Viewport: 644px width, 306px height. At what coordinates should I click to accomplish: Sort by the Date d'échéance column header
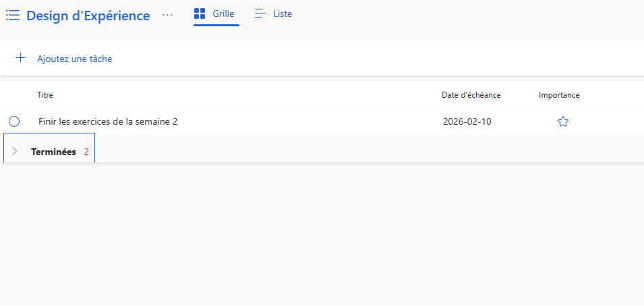471,95
